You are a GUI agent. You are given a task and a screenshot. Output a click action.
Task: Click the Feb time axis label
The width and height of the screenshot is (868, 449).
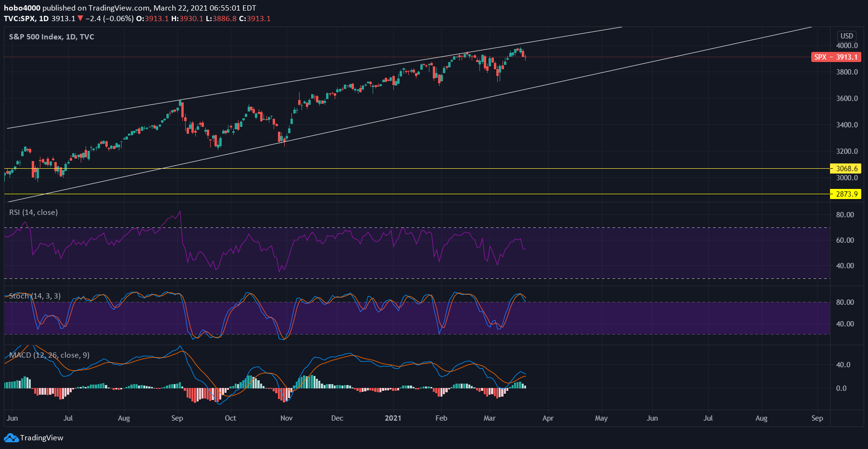coord(441,418)
